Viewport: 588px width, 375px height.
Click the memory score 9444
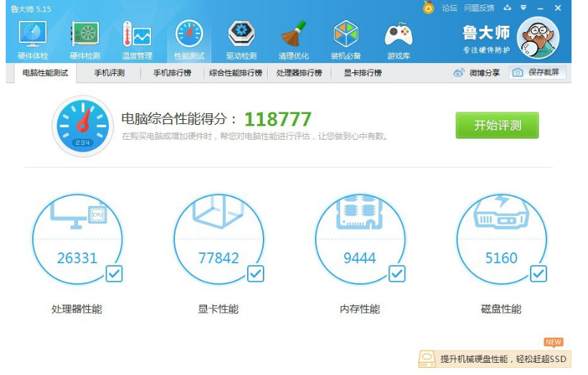360,258
